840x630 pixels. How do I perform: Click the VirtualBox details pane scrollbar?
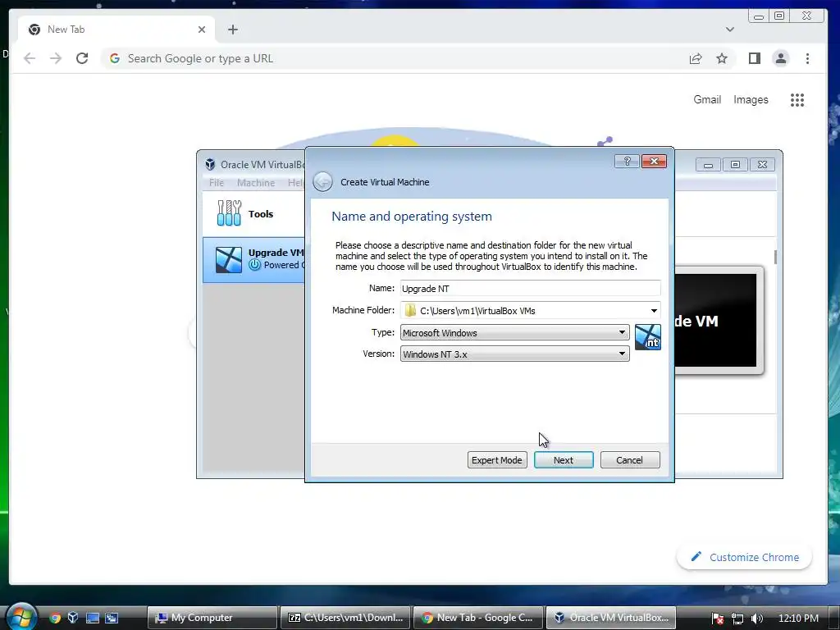(775, 257)
